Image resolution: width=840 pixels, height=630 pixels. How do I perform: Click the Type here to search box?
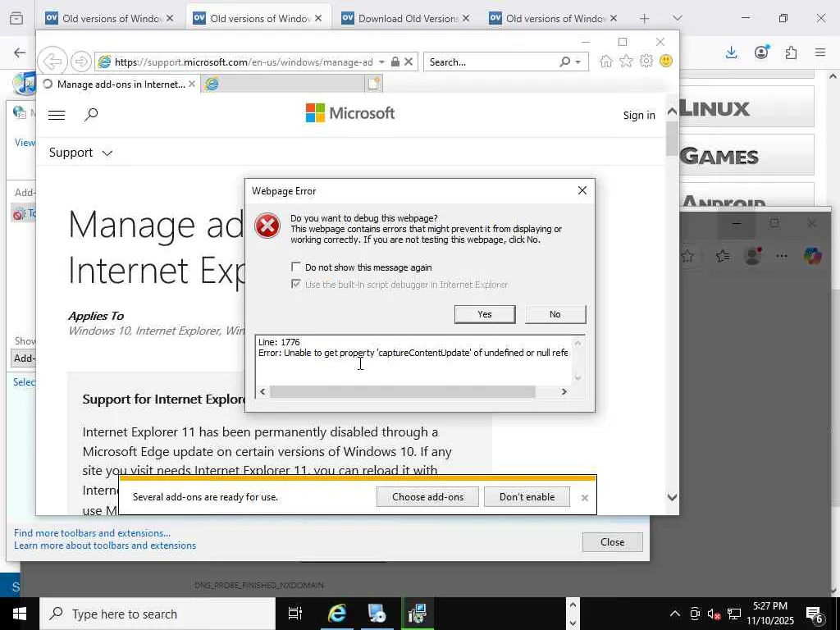(157, 614)
